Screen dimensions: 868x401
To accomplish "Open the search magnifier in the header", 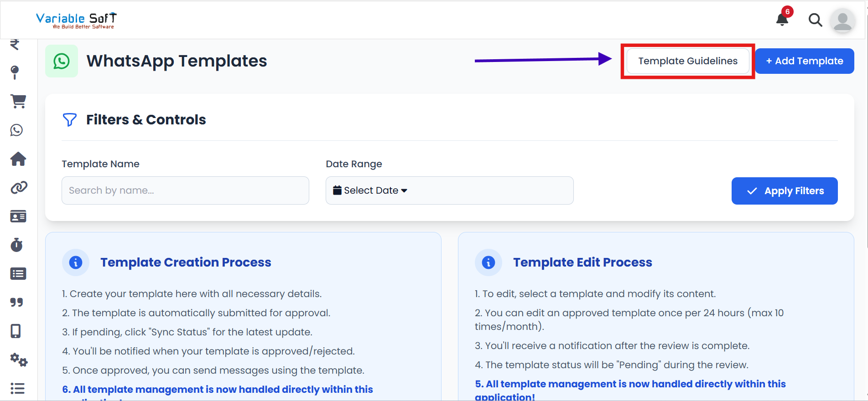I will click(816, 20).
